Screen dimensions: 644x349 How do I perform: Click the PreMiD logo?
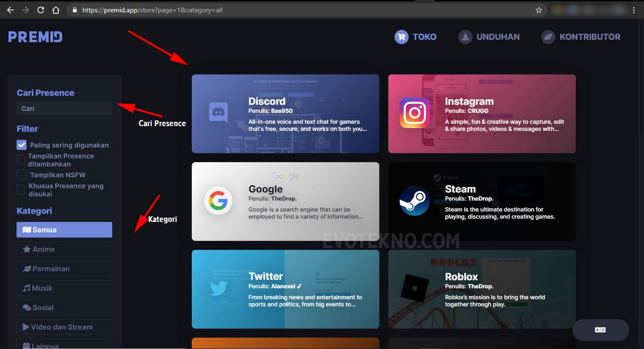tap(35, 37)
